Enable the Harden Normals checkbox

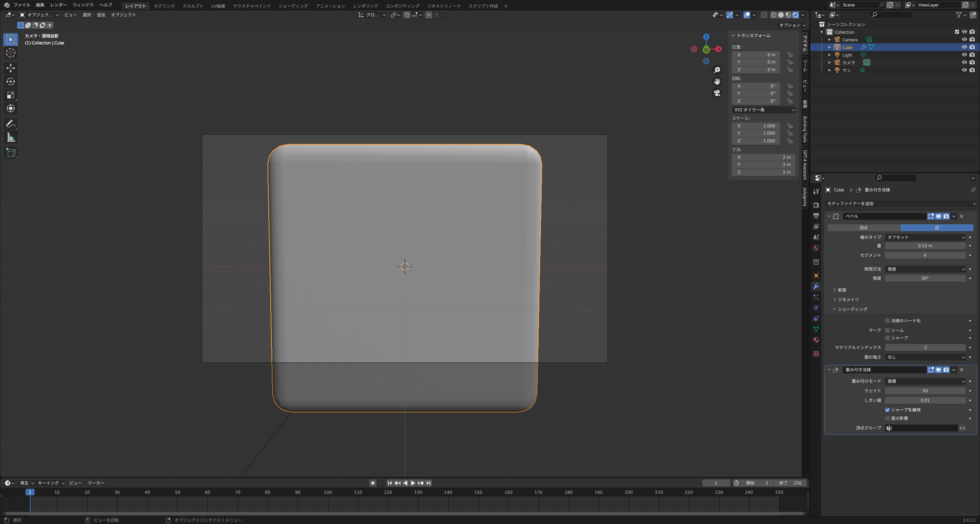pyautogui.click(x=887, y=321)
